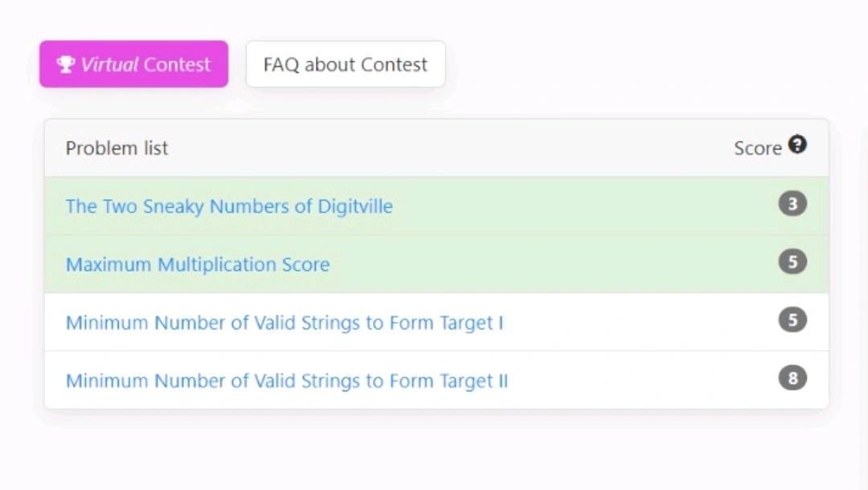Click the trophy icon on Virtual Contest

[x=66, y=64]
